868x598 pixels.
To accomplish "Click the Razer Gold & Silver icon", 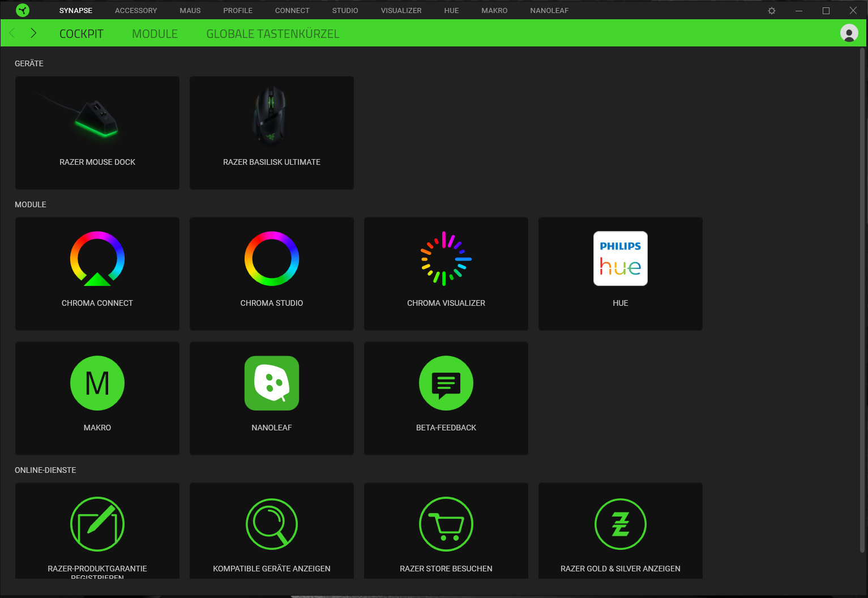I will 621,524.
